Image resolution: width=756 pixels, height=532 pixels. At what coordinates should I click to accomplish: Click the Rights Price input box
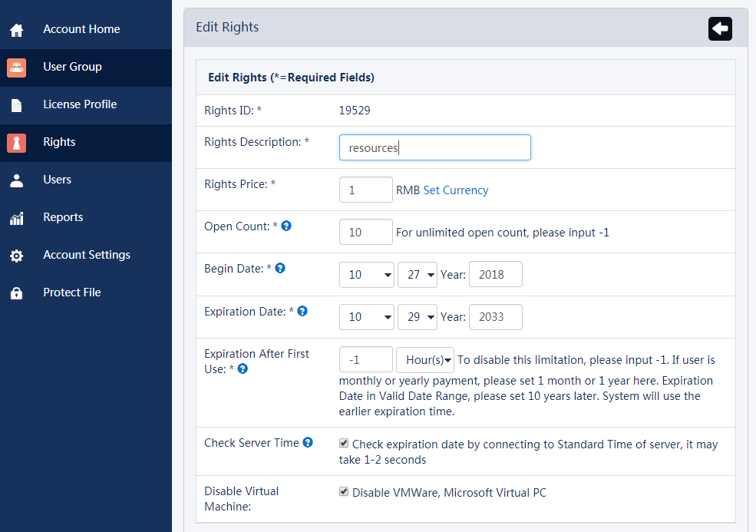(365, 190)
